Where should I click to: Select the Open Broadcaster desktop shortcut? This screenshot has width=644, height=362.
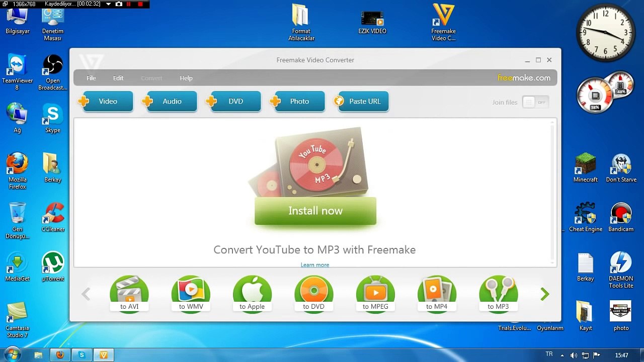tap(52, 73)
